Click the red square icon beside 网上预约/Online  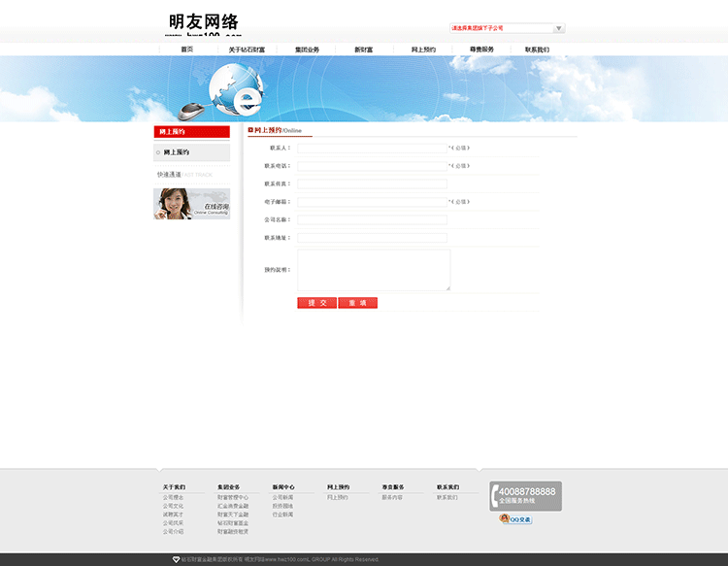(250, 129)
